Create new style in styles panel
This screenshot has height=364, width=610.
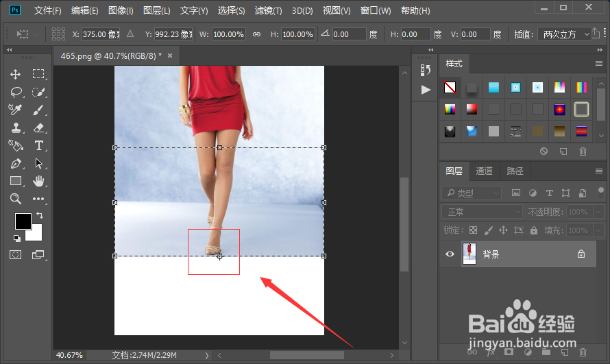563,151
